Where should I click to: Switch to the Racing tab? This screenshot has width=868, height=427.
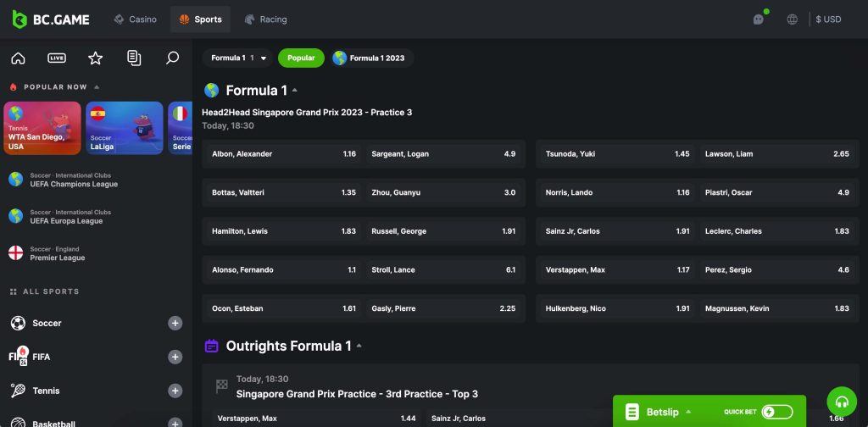(x=265, y=19)
